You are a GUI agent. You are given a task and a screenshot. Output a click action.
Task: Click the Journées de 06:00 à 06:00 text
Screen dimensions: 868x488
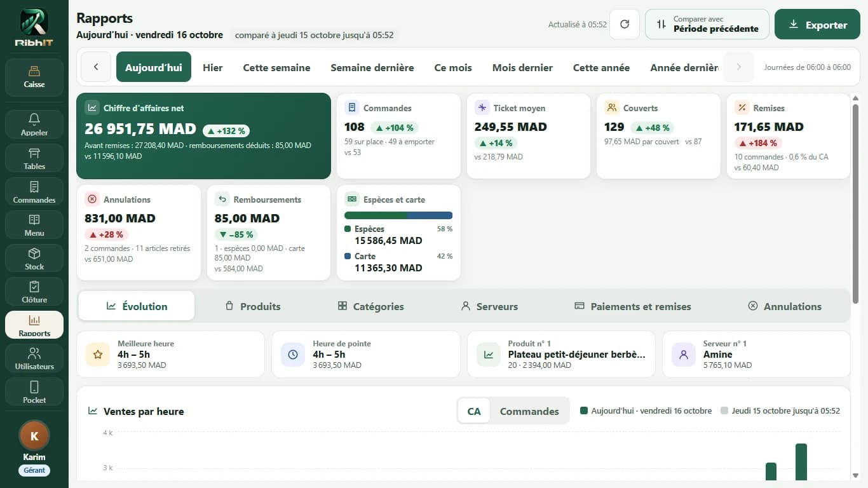[807, 67]
